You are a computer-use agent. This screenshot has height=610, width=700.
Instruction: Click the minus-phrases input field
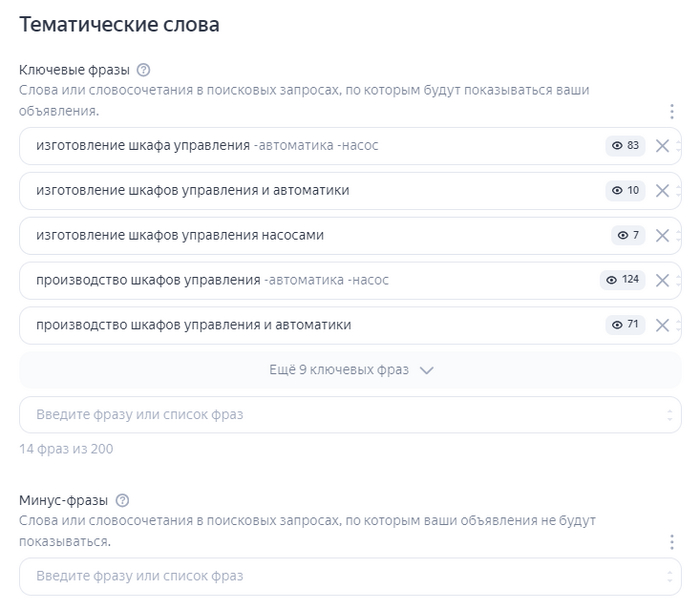click(x=340, y=577)
